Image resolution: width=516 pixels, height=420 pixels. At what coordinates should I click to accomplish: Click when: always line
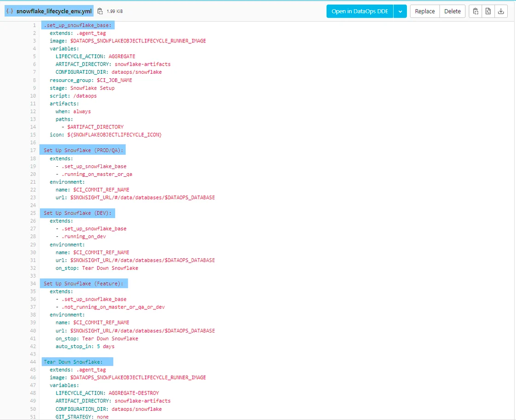point(73,111)
